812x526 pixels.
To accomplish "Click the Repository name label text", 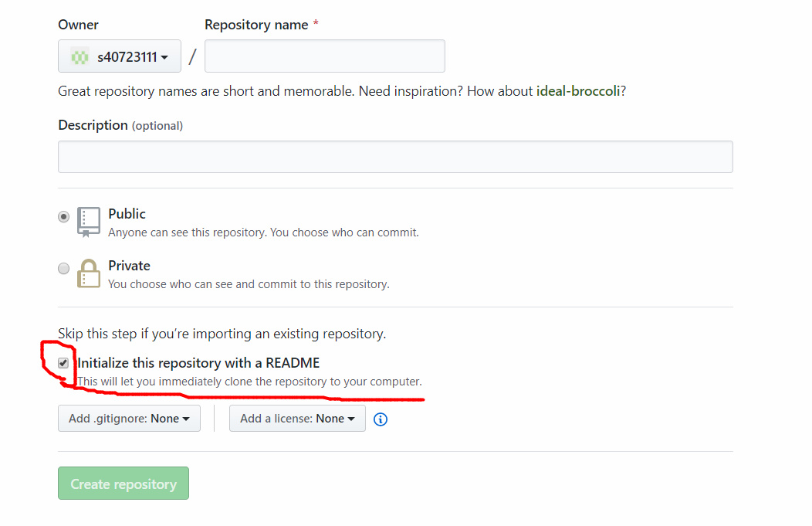I will click(x=256, y=25).
